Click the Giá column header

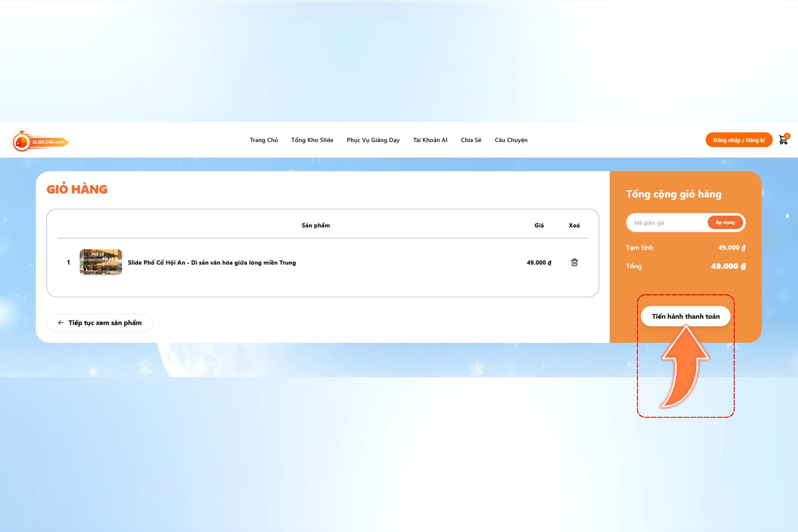tap(539, 225)
